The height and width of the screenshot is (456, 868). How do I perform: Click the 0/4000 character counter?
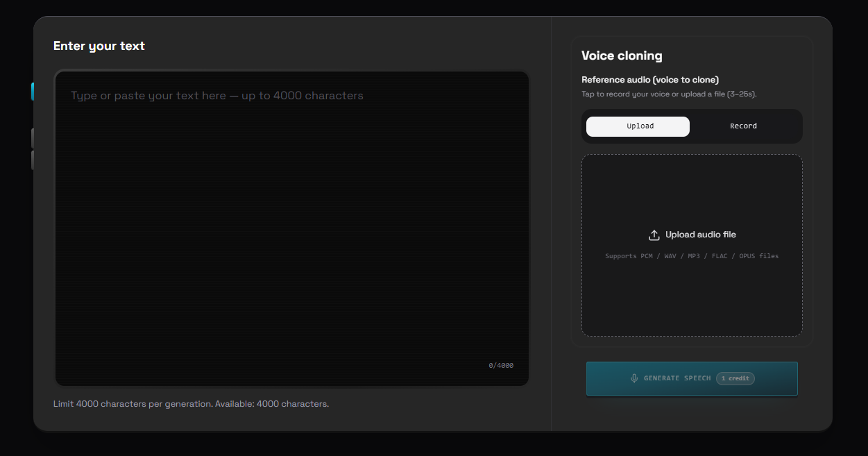point(501,365)
